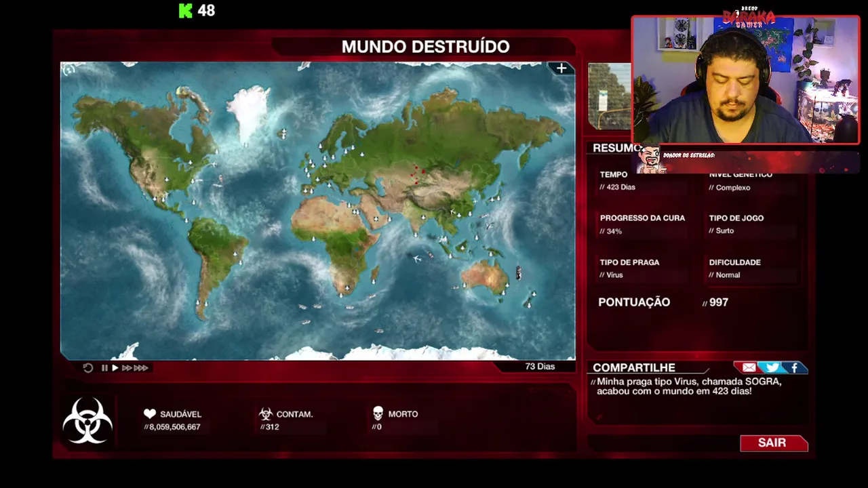Click the 'Normal' difficulty value
Viewport: 868px width, 488px height.
[x=728, y=274]
